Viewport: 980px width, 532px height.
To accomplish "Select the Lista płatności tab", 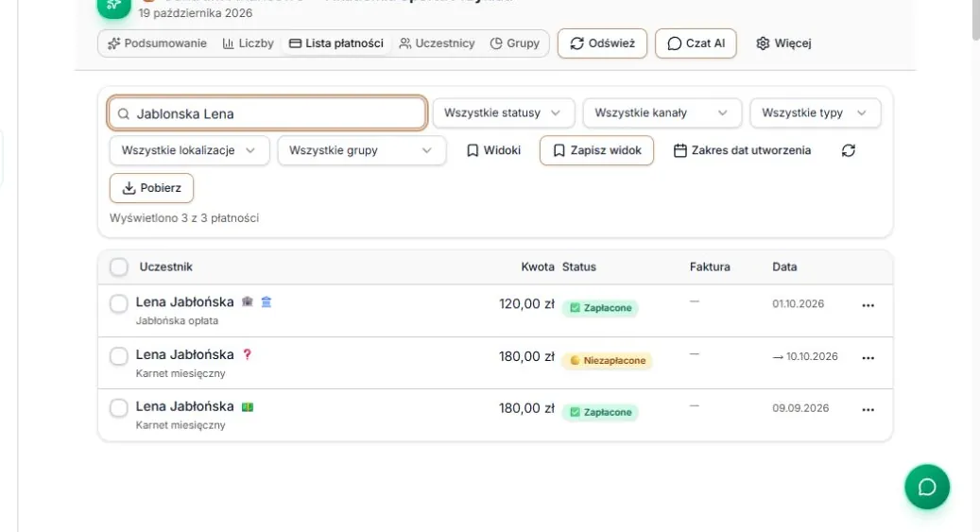I will tap(336, 43).
